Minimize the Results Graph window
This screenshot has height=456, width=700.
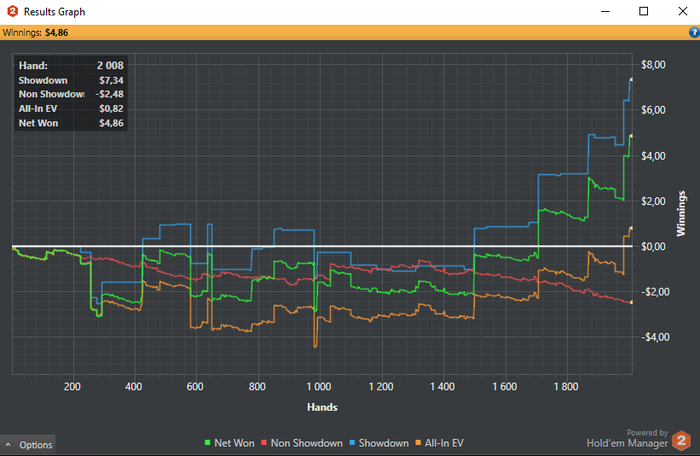605,11
